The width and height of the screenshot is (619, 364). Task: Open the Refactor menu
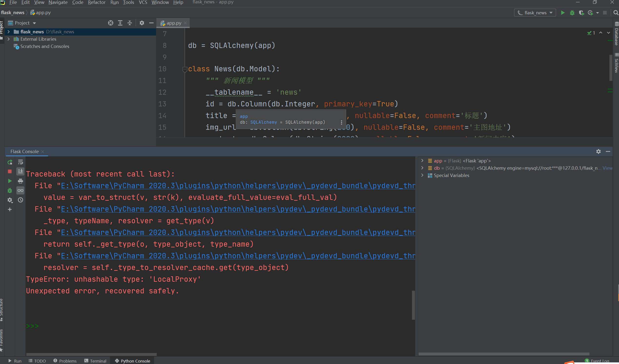point(97,2)
